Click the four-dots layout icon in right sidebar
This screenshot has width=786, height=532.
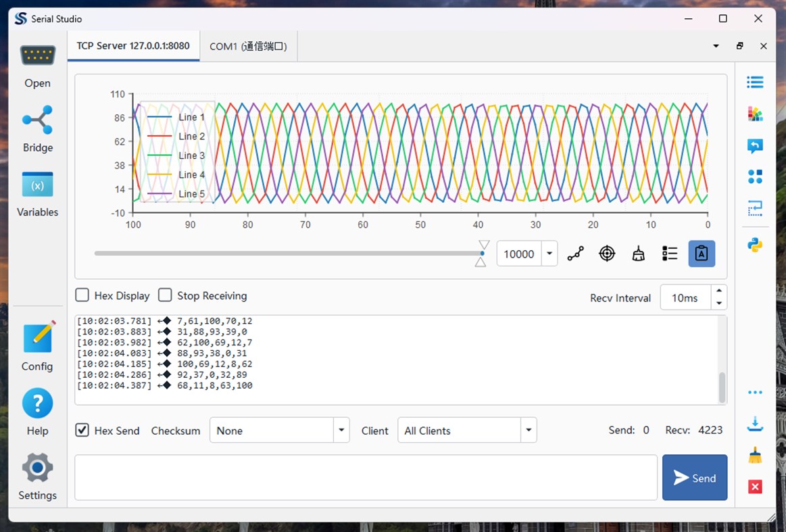755,176
